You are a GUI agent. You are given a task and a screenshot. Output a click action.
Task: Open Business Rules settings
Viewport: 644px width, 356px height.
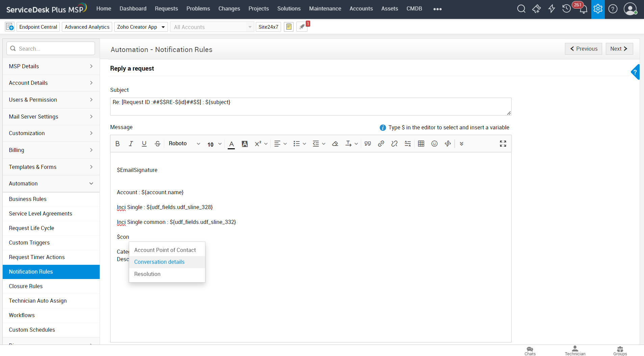click(51, 199)
